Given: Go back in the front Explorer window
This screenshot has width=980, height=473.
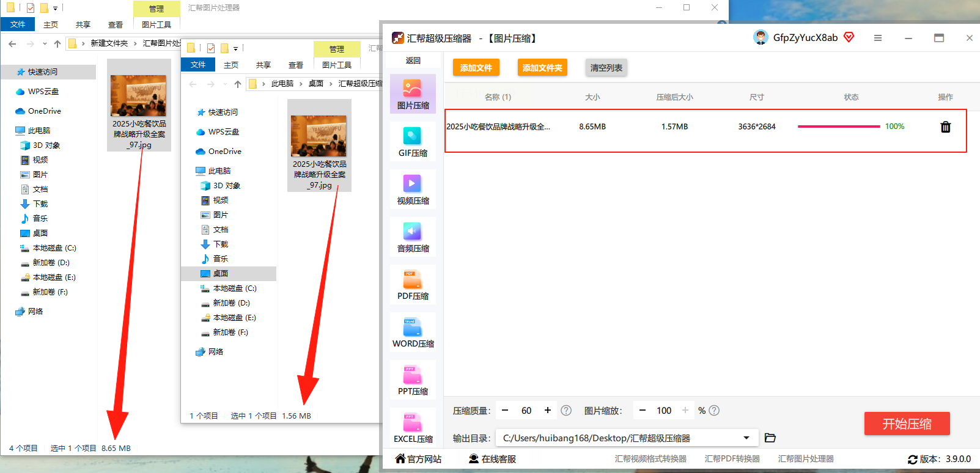Looking at the screenshot, I should coord(193,84).
